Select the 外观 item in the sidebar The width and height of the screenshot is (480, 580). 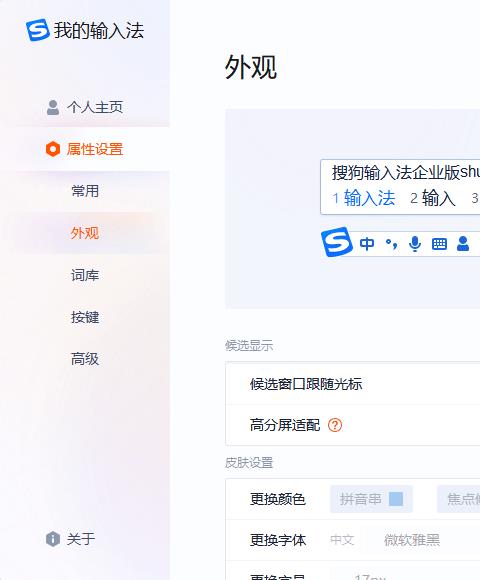(x=85, y=233)
